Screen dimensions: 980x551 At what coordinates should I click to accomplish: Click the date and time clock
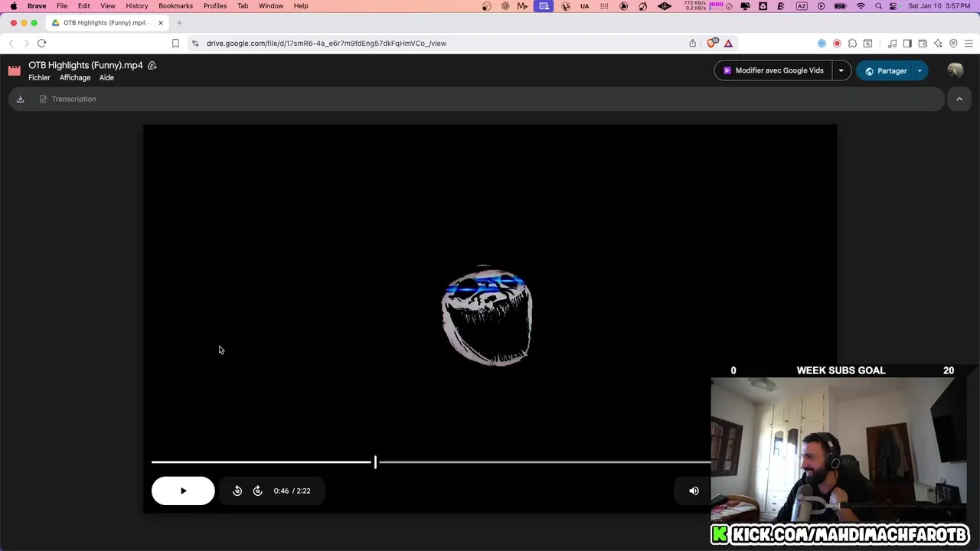pyautogui.click(x=939, y=6)
